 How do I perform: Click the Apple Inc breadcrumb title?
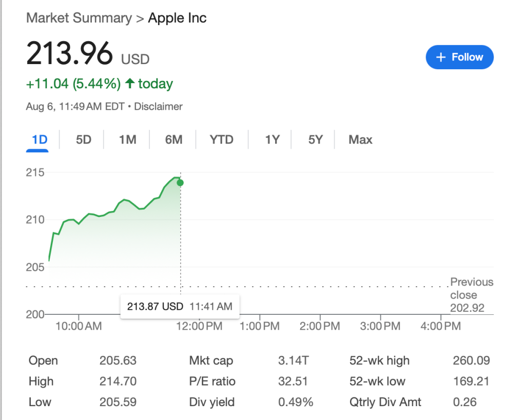point(177,18)
